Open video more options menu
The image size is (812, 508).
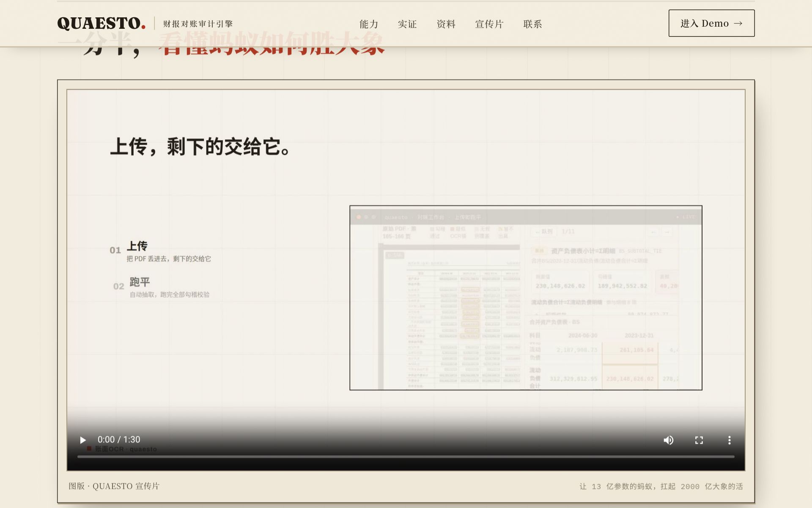(729, 440)
